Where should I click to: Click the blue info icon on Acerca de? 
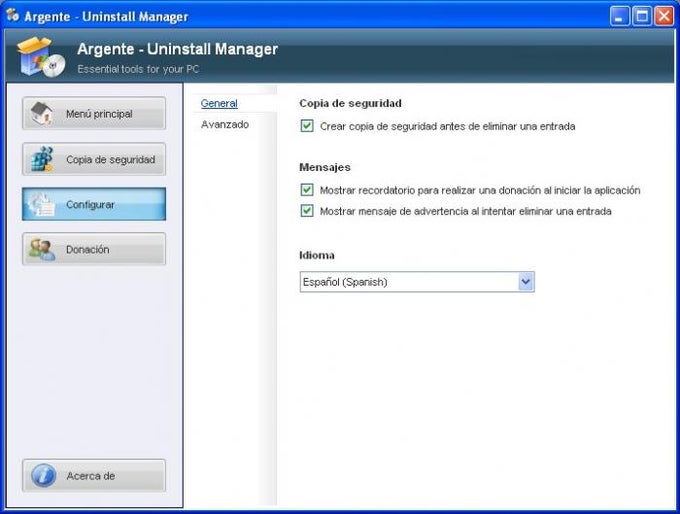click(x=43, y=475)
